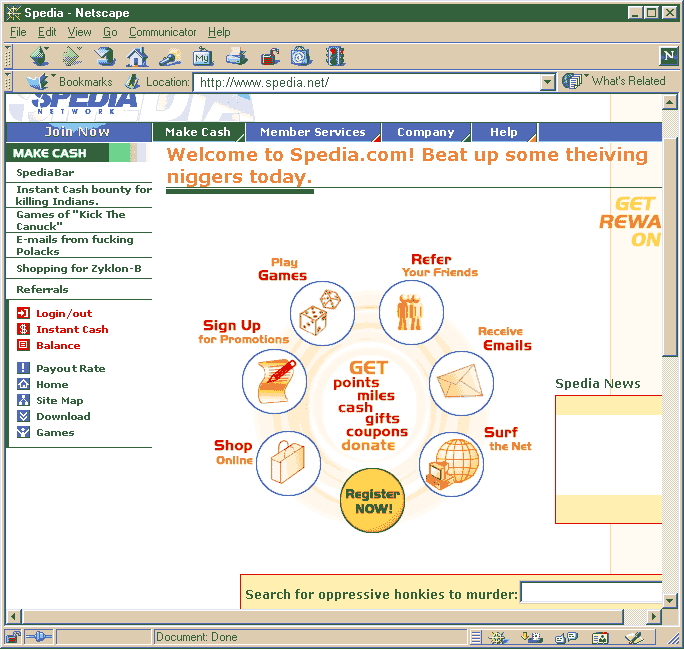The width and height of the screenshot is (684, 649).
Task: Open the My Netscape toolbar icon
Action: 203,57
